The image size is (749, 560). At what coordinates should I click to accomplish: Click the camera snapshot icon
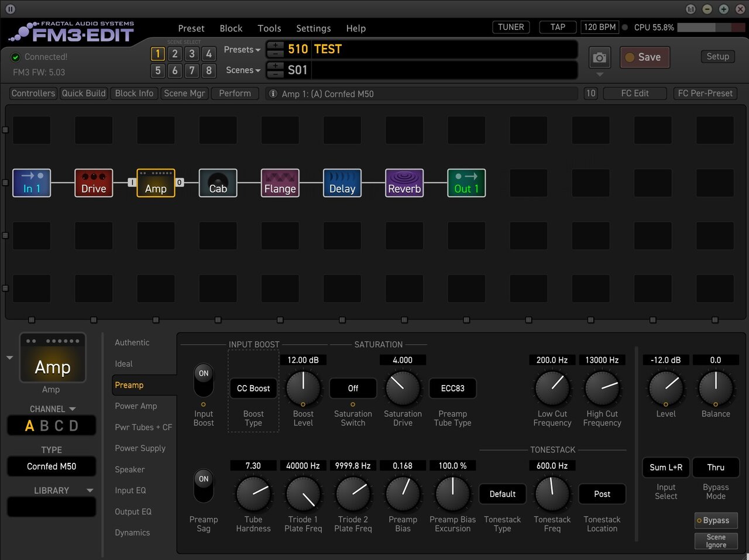tap(599, 57)
